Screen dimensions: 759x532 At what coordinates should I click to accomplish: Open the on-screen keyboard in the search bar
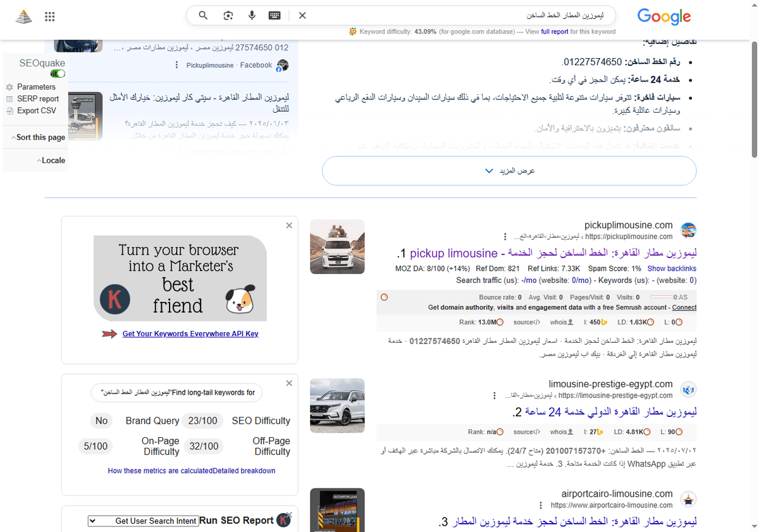pyautogui.click(x=274, y=15)
